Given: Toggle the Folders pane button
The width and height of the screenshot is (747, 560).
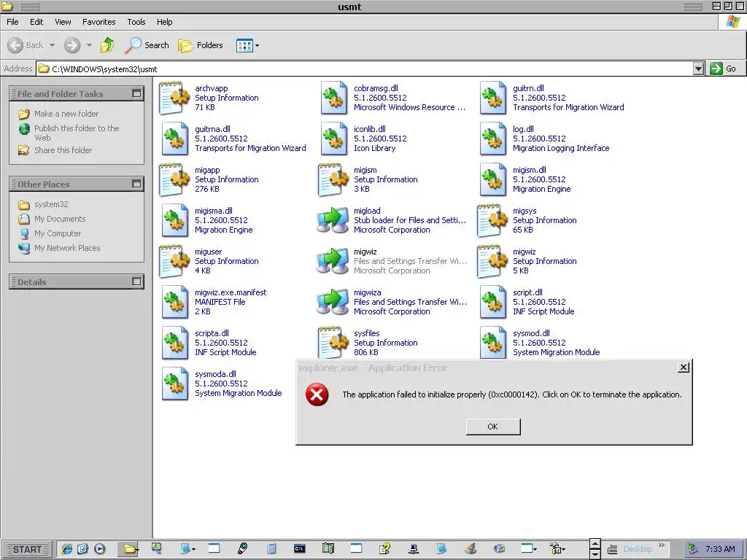Looking at the screenshot, I should click(x=201, y=45).
